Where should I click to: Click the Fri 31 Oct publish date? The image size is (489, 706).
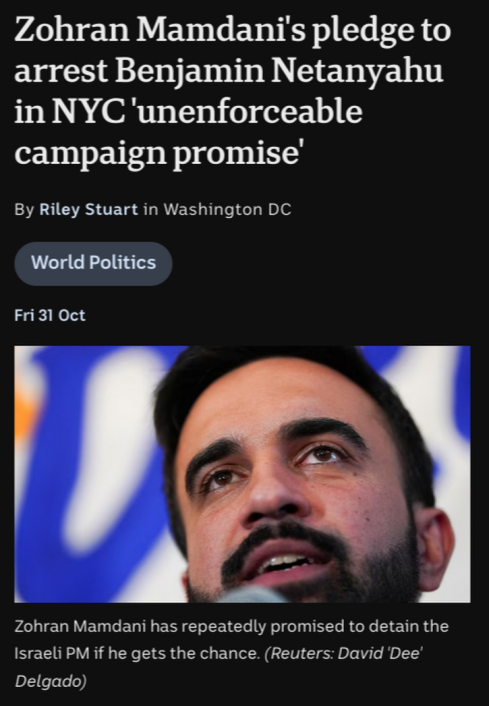(50, 315)
